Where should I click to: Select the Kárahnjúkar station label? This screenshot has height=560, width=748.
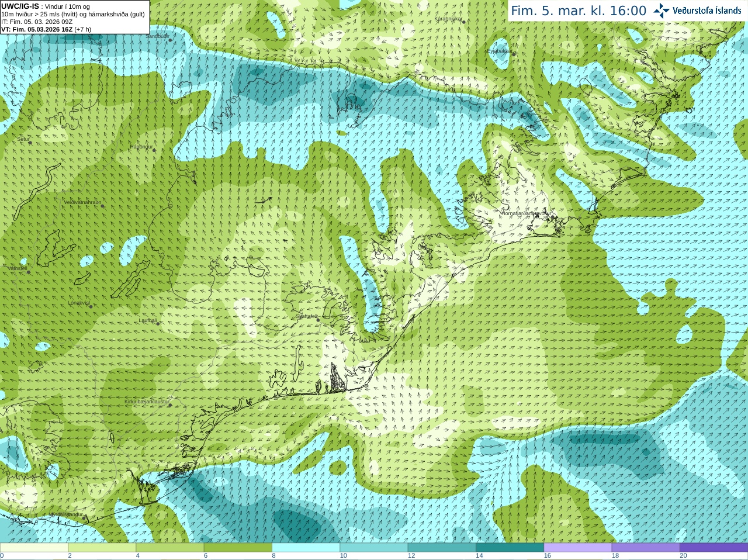pos(448,19)
